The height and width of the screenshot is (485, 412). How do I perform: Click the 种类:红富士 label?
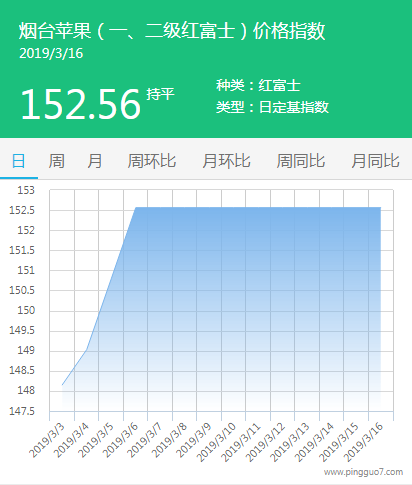tap(258, 85)
